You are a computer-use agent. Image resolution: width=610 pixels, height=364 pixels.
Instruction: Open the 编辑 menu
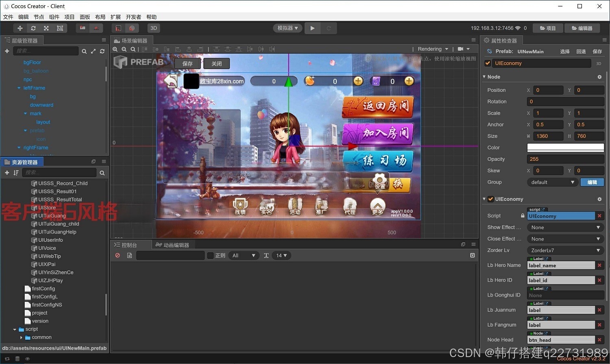pyautogui.click(x=24, y=17)
